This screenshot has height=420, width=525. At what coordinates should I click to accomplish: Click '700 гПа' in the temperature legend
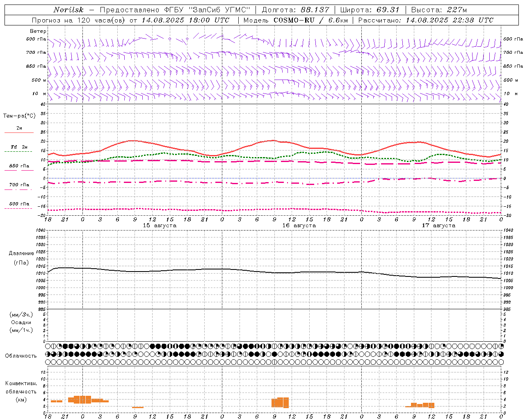click(19, 185)
